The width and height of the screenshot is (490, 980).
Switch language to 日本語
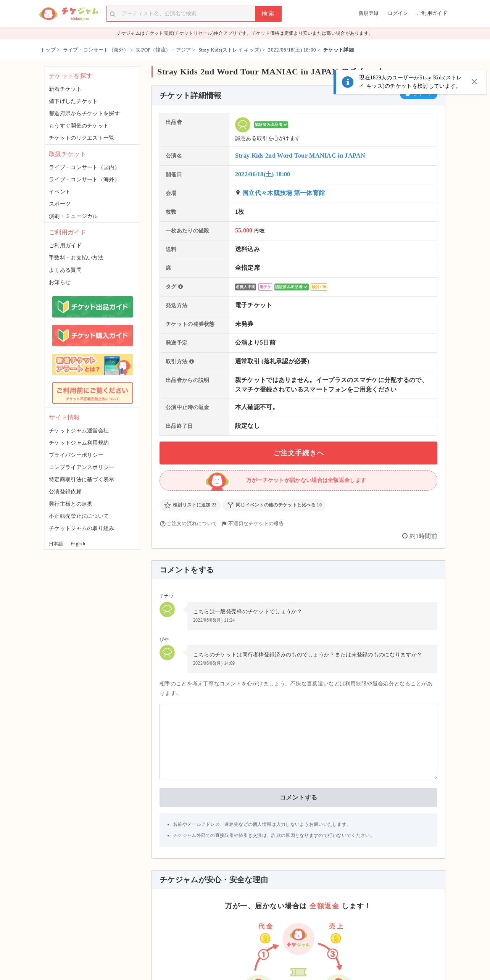pyautogui.click(x=56, y=544)
